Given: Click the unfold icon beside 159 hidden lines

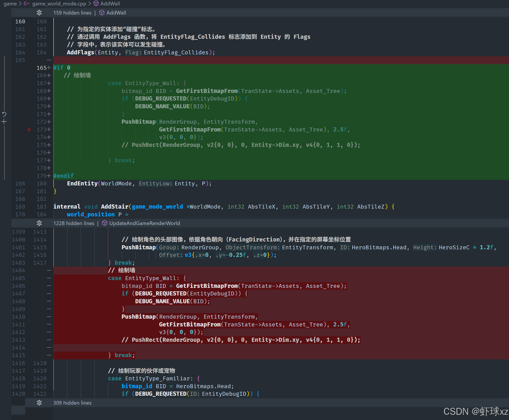Looking at the screenshot, I should 39,13.
